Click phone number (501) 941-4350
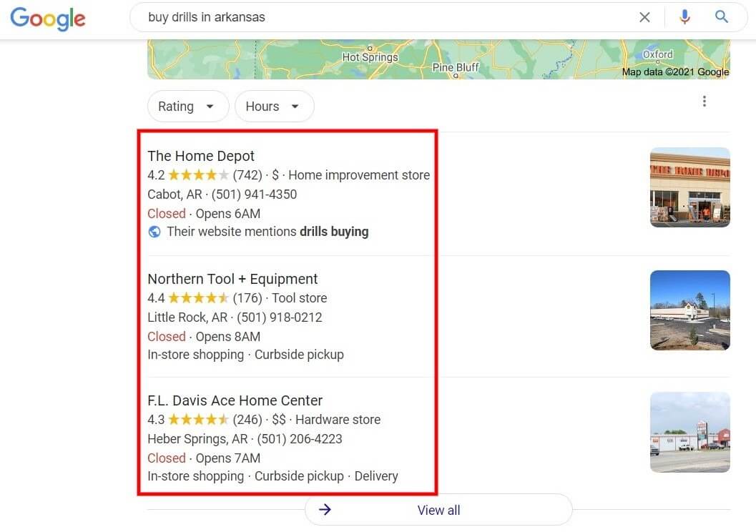This screenshot has width=756, height=532. click(254, 194)
